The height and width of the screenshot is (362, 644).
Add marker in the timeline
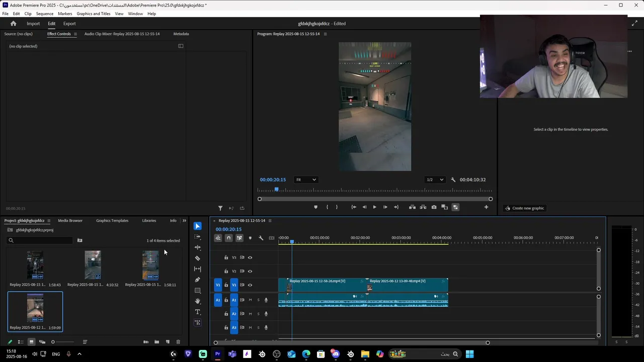[x=250, y=238]
